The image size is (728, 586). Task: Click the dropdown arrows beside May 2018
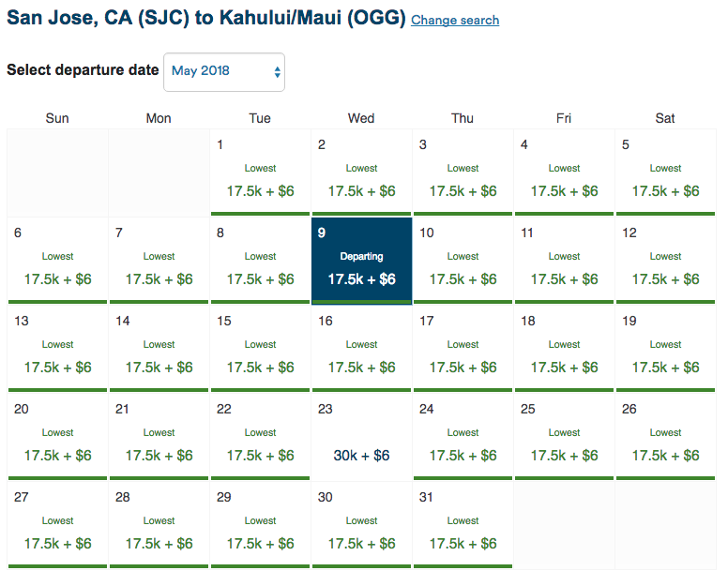277,72
